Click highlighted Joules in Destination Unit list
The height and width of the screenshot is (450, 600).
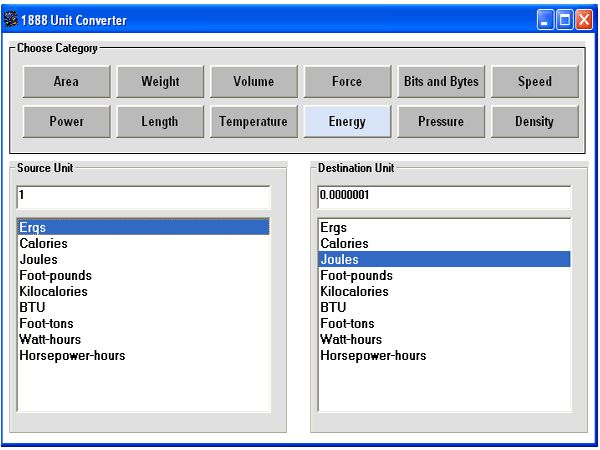pos(444,259)
